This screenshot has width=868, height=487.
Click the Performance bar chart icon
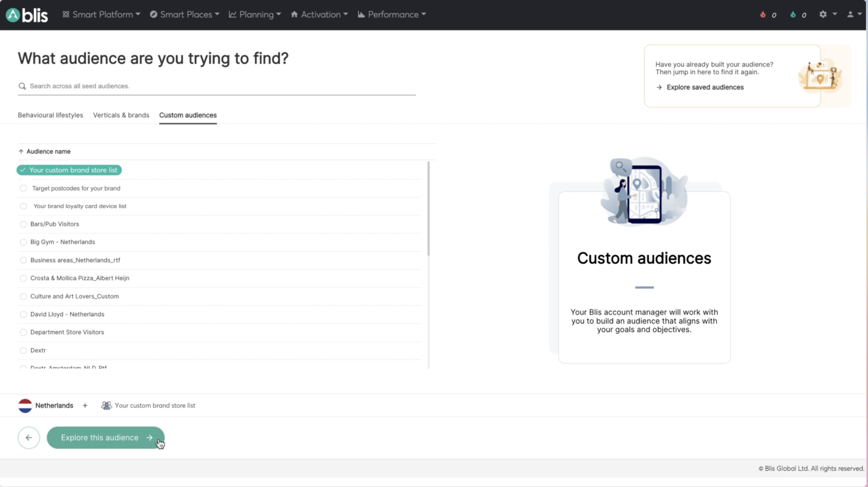coord(361,14)
